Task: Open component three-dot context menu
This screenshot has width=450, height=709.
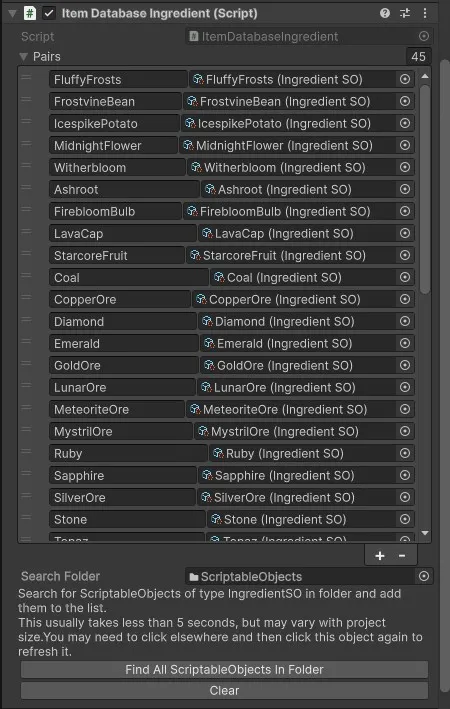Action: click(x=425, y=13)
